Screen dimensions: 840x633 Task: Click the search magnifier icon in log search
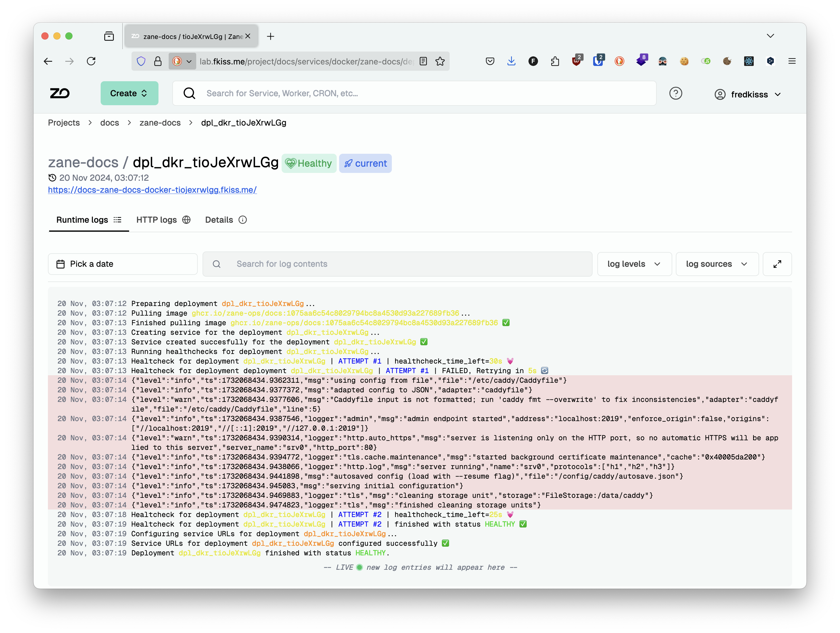217,263
